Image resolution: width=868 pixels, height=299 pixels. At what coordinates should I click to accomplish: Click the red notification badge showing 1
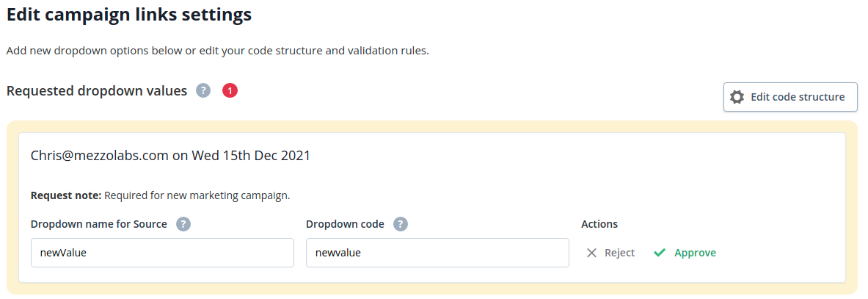coord(230,90)
